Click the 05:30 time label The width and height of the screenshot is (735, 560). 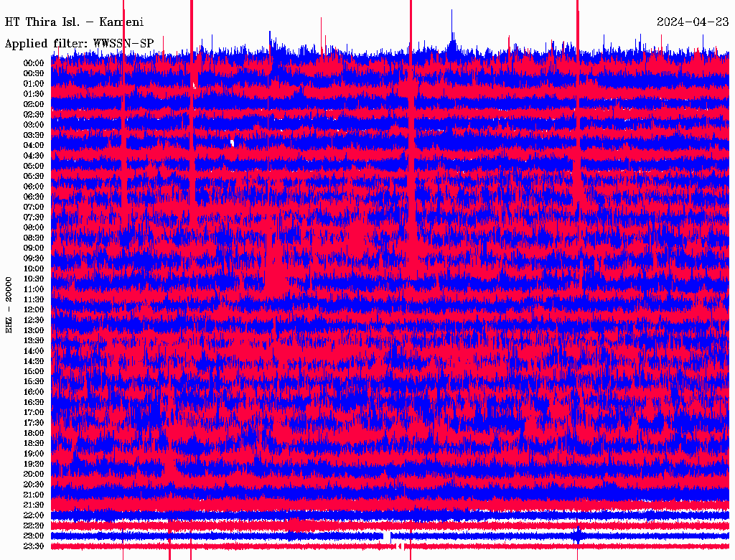click(x=34, y=177)
